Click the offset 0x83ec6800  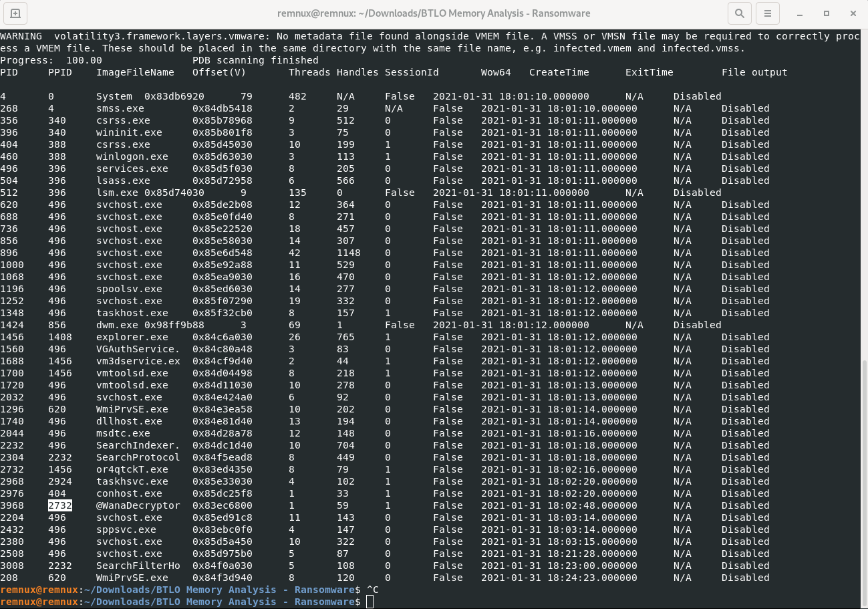pyautogui.click(x=223, y=505)
